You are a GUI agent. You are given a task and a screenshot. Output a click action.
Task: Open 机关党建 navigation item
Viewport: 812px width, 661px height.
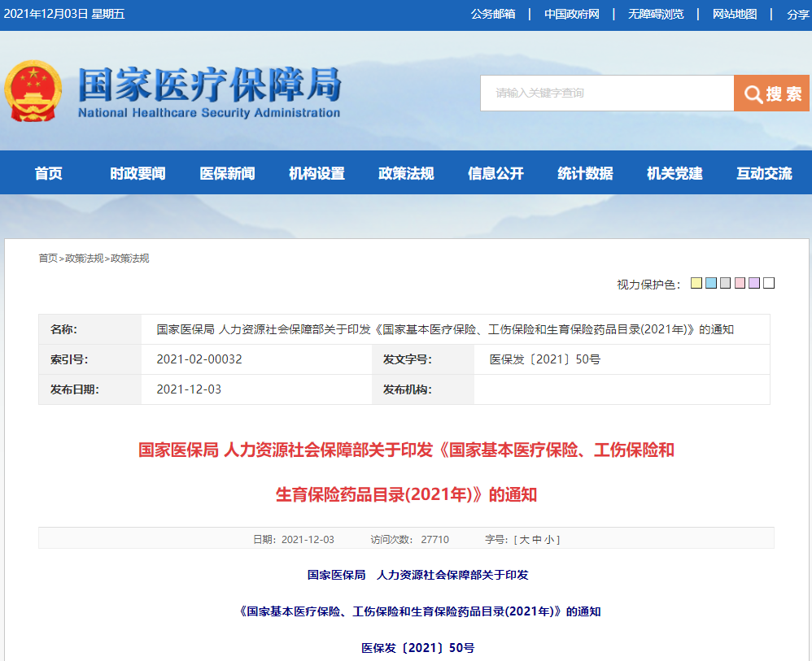pyautogui.click(x=675, y=173)
